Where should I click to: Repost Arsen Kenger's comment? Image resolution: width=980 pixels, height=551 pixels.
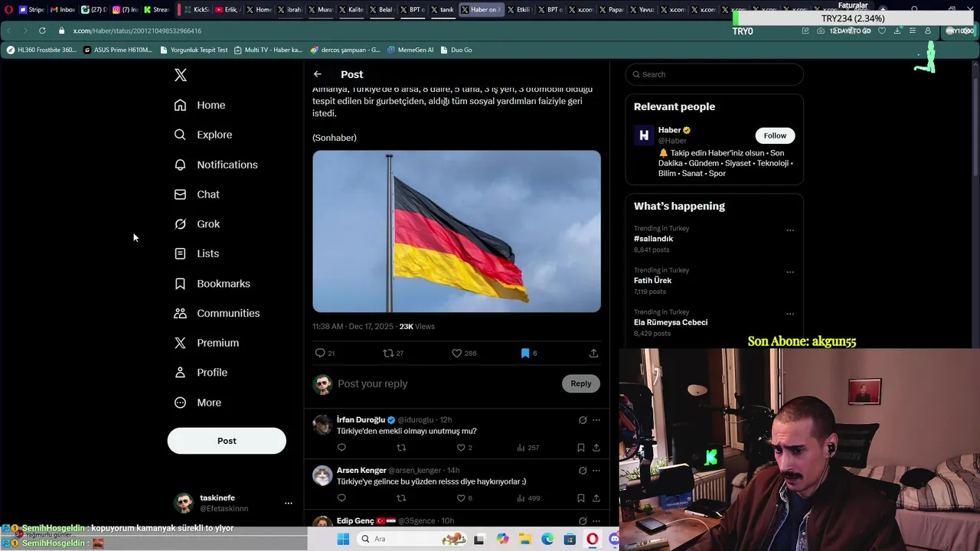pos(401,498)
